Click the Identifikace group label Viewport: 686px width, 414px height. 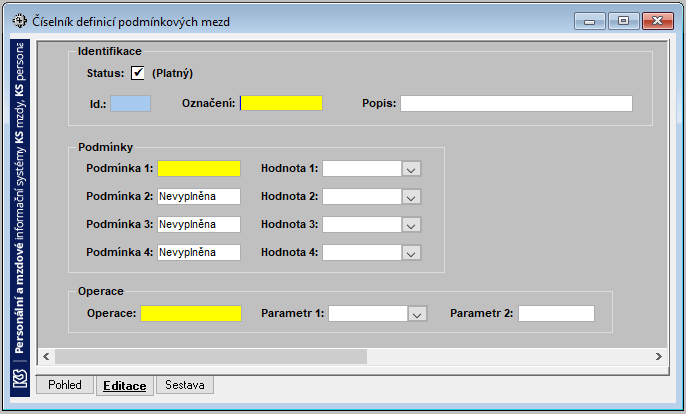tap(110, 51)
